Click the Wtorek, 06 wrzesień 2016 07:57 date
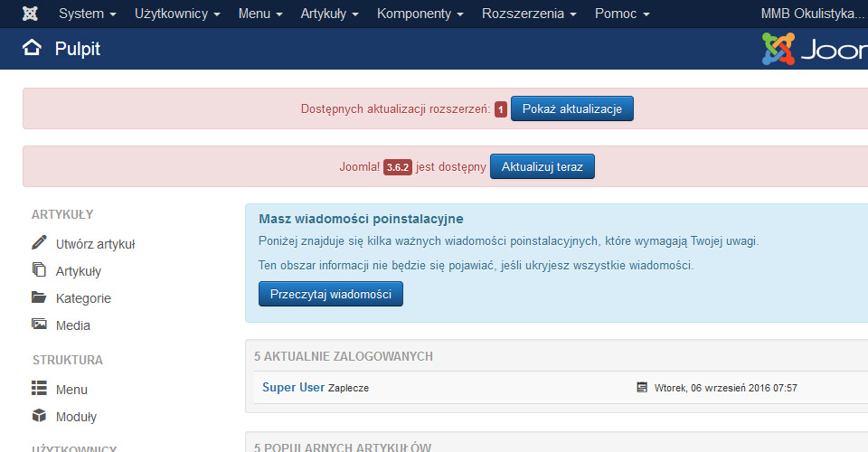Screen dimensions: 868x452 click(726, 388)
